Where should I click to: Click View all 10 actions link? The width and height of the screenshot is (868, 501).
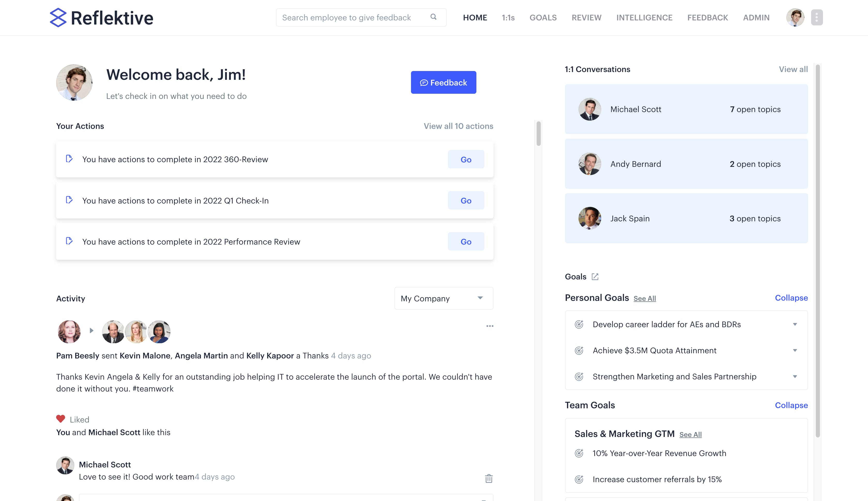[458, 126]
